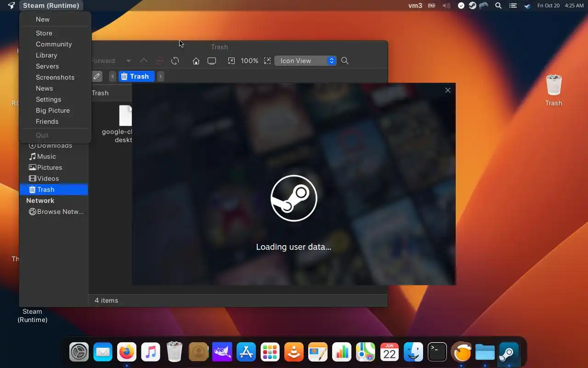Go up to the parent folder
Screen dimensions: 588x368
[x=144, y=61]
